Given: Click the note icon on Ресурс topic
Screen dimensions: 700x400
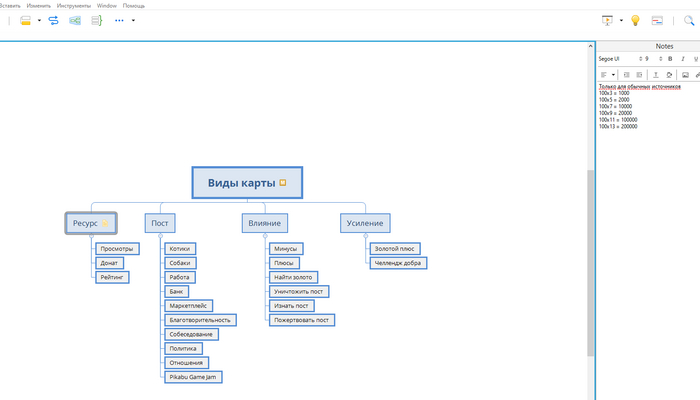Looking at the screenshot, I should (x=105, y=223).
